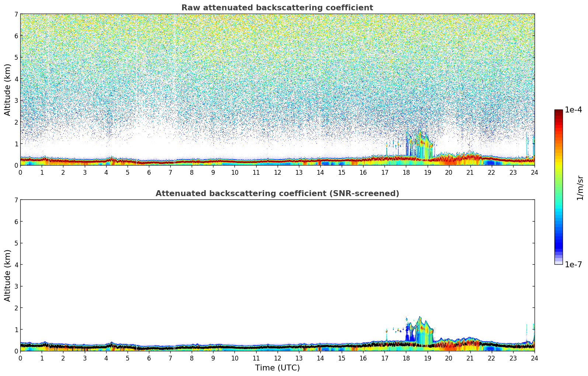Click altitude tick "5" on the SNR-screened plot
Viewport: 588px width, 376px height.
pyautogui.click(x=16, y=243)
